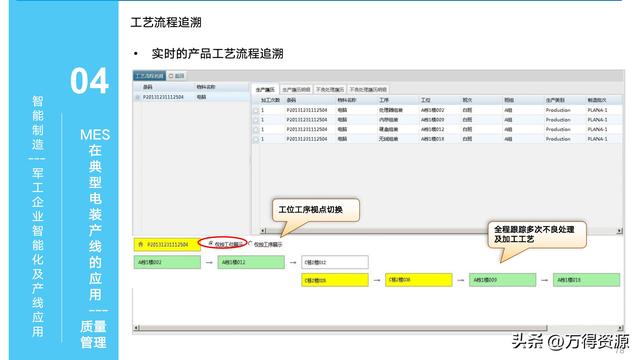
Task: Click the right arrow of the grid's horizontal scrollbar
Action: (x=620, y=231)
